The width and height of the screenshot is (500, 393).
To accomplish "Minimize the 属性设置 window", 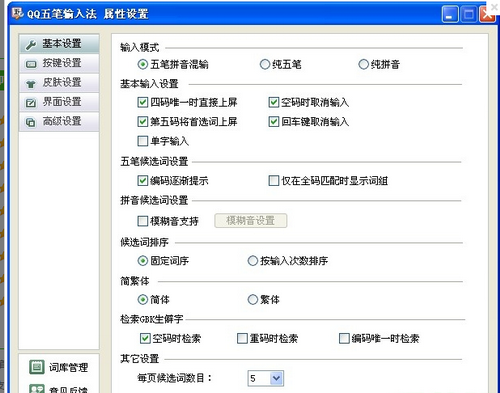I will 450,14.
